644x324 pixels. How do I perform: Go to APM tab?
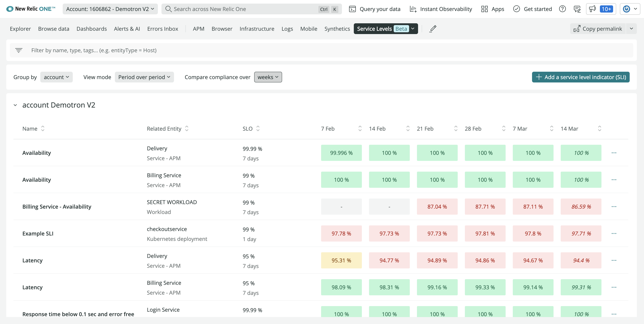(198, 29)
